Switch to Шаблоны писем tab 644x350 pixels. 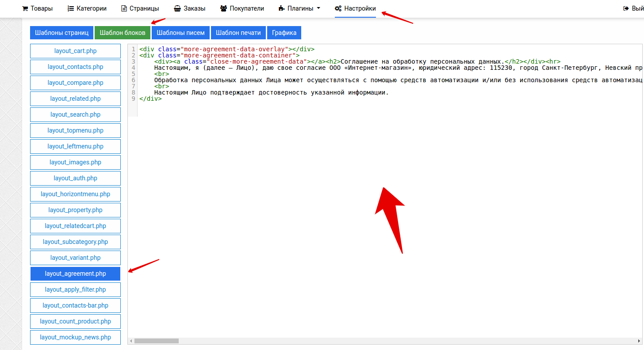pos(181,33)
